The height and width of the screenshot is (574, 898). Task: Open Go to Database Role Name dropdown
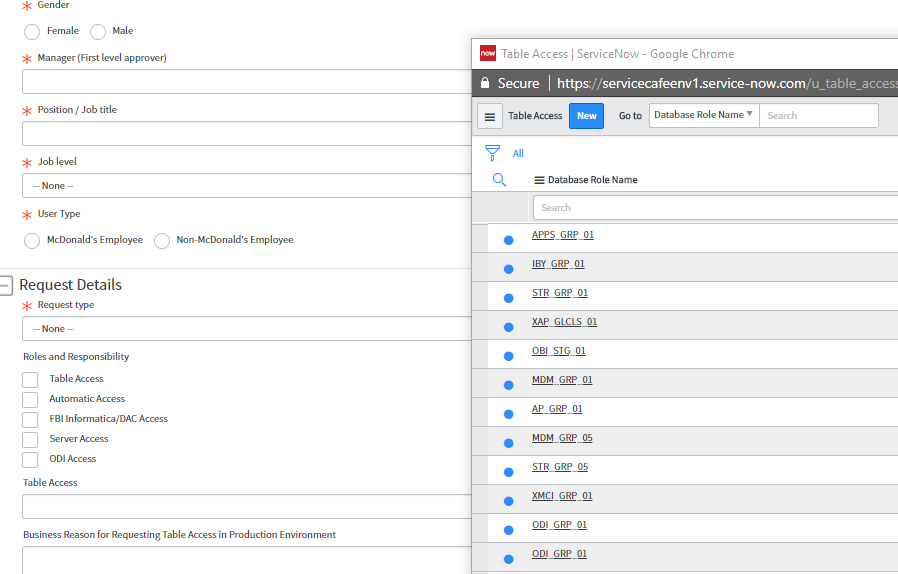704,115
